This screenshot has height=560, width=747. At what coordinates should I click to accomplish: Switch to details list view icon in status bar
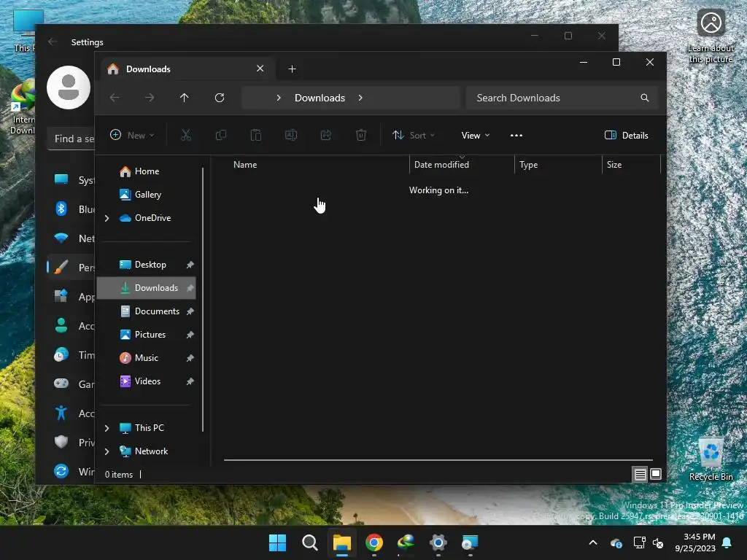[x=640, y=474]
